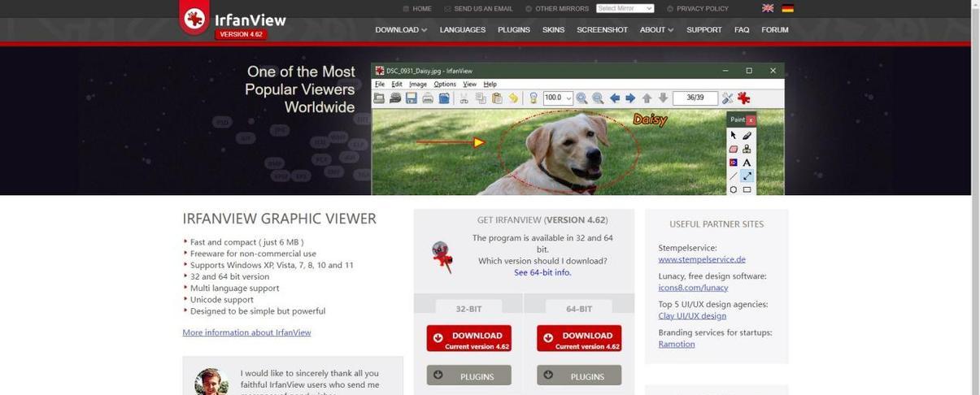Download the 64-bit version 4.62

(x=579, y=339)
